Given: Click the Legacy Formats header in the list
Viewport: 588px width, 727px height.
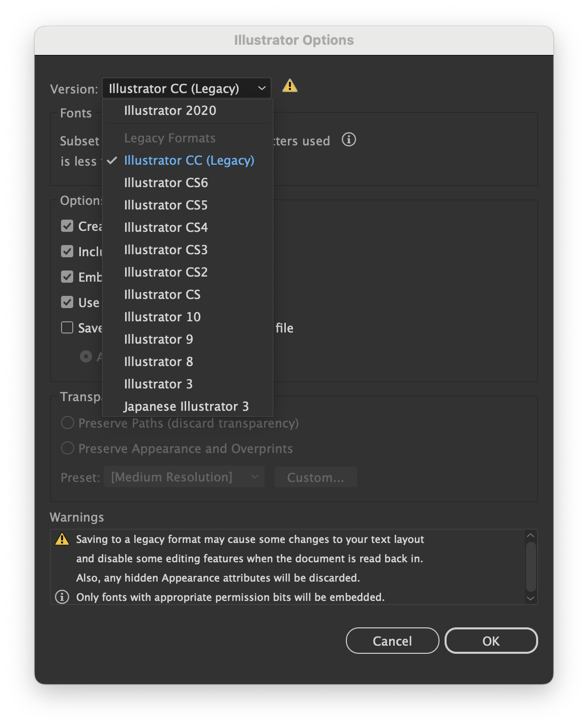Looking at the screenshot, I should point(170,138).
